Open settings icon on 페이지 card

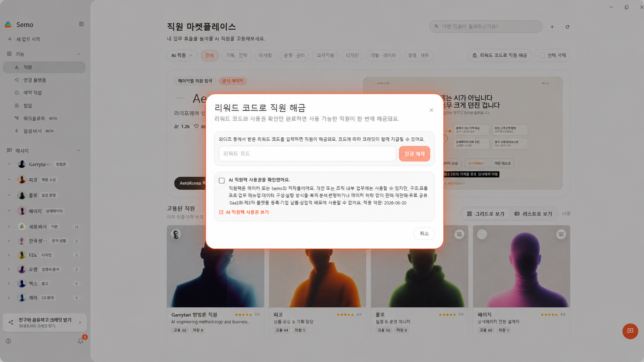point(561,234)
